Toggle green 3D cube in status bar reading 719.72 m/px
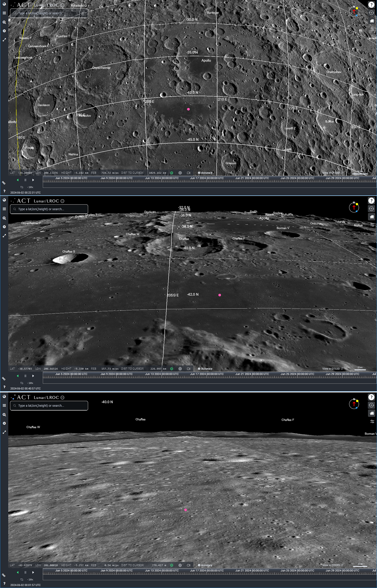 [172, 173]
